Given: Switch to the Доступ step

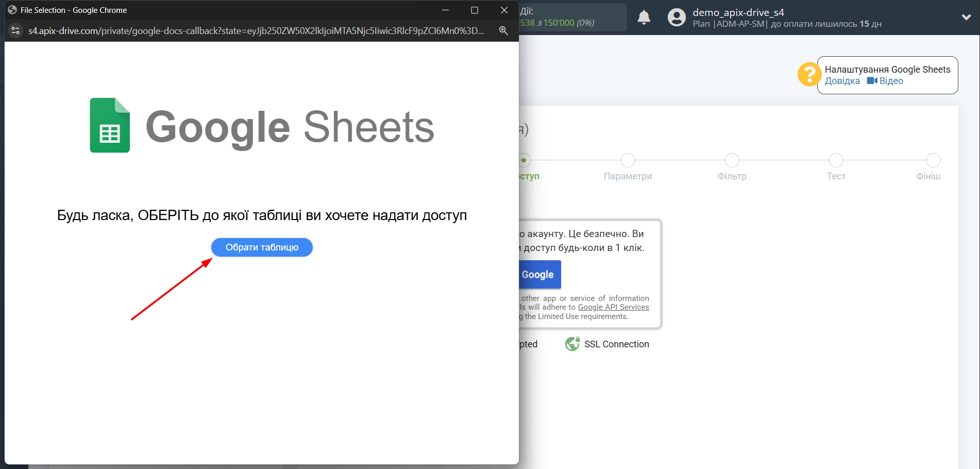Looking at the screenshot, I should (524, 160).
